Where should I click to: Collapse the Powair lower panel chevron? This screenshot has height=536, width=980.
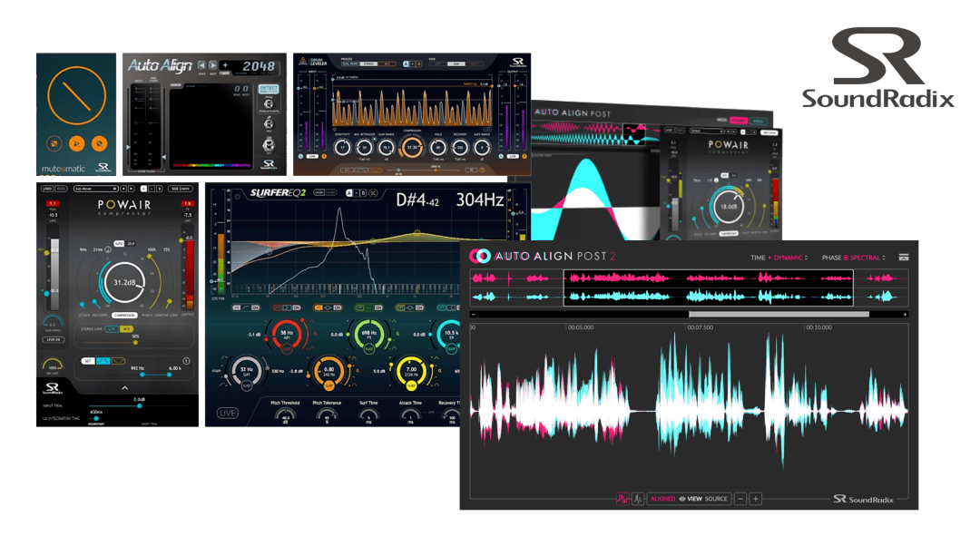(x=124, y=388)
